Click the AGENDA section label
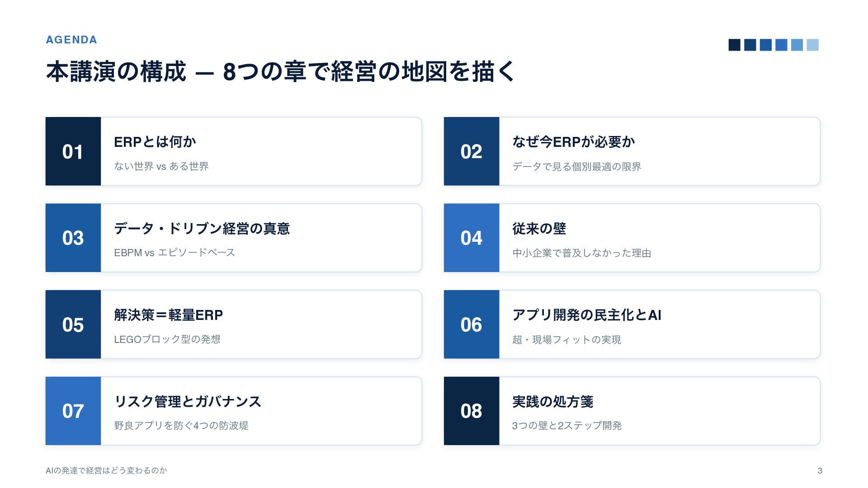Viewport: 868px width, 488px height. tap(71, 40)
